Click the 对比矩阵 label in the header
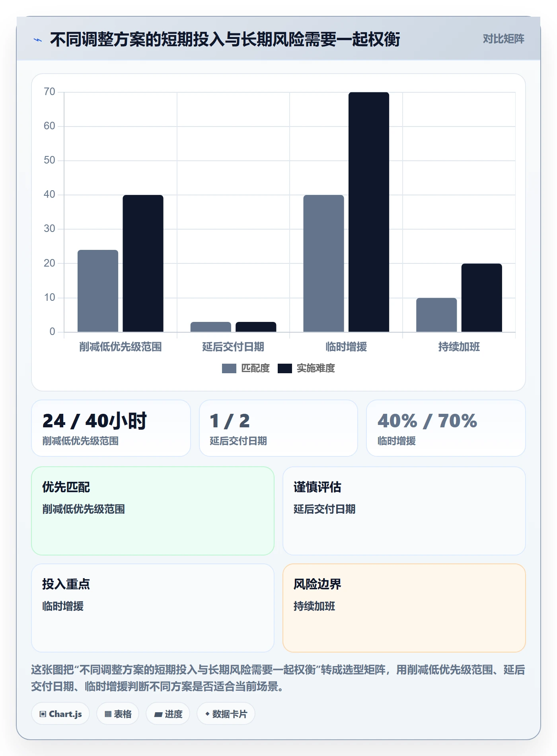The height and width of the screenshot is (756, 557). [x=503, y=39]
